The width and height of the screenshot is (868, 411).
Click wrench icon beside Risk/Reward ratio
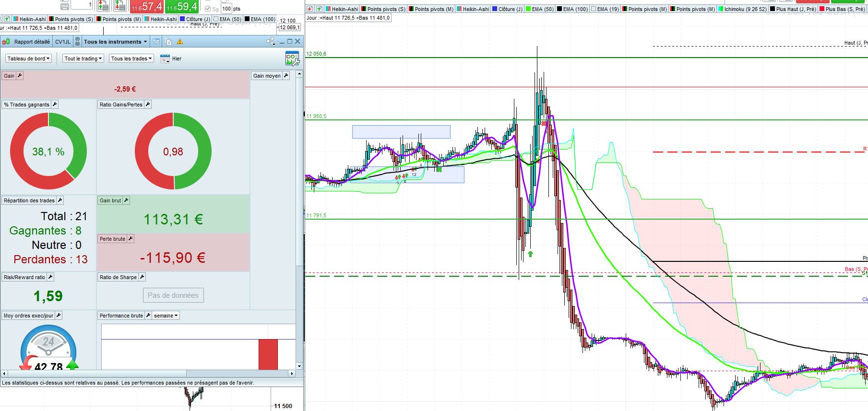pos(50,277)
